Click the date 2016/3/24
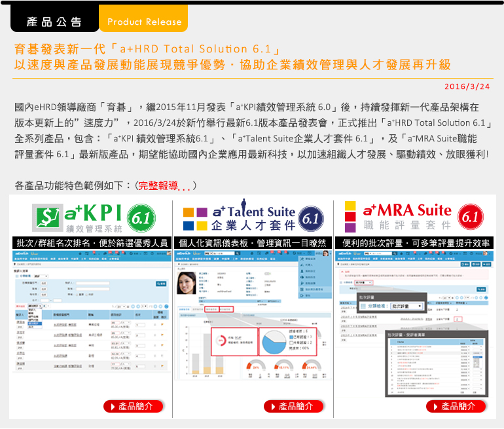504x429 pixels. pyautogui.click(x=467, y=86)
